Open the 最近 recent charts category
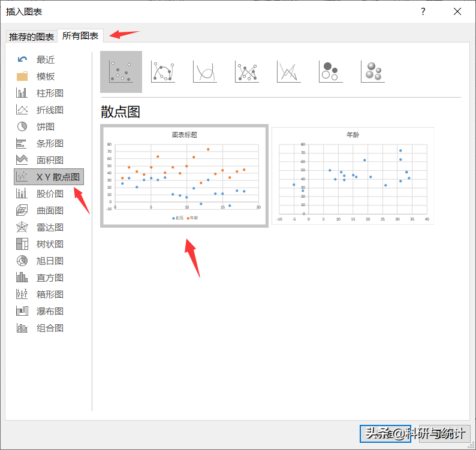The height and width of the screenshot is (450, 476). tap(49, 59)
